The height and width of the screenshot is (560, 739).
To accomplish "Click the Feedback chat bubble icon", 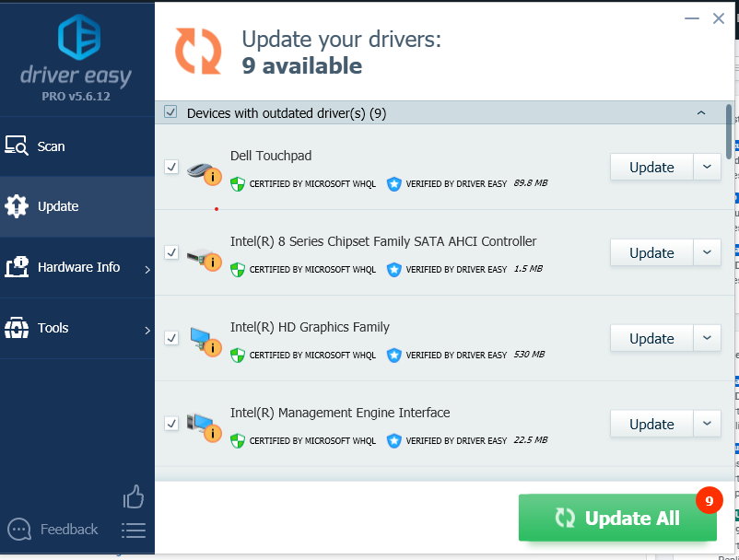I will [19, 530].
